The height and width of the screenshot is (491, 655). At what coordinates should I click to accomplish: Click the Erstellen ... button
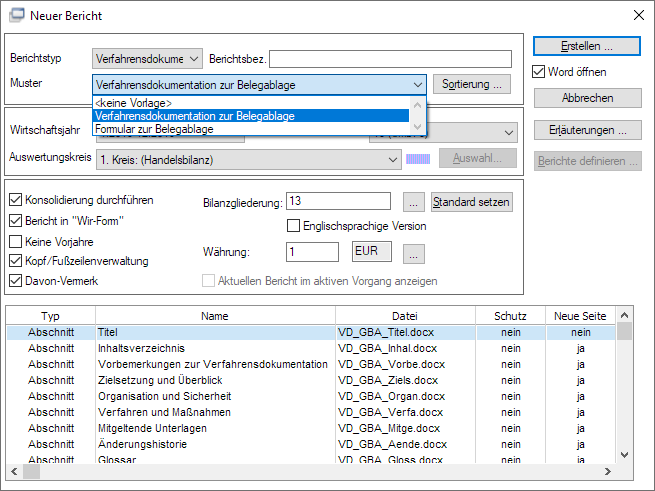[x=586, y=46]
